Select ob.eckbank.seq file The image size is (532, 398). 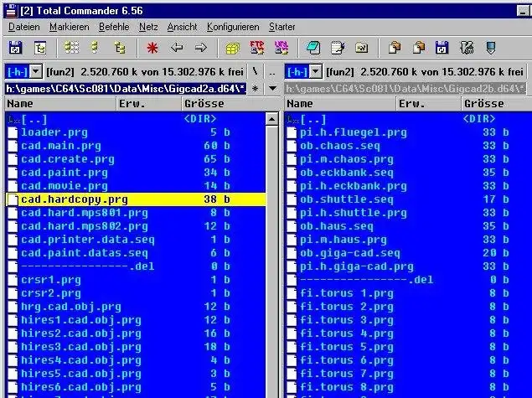tap(408, 173)
